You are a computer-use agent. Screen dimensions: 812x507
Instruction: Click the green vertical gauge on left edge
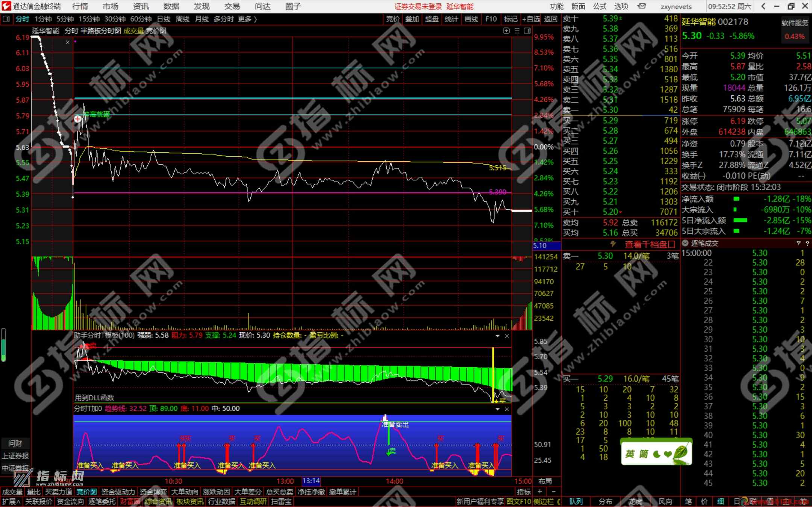[x=3, y=345]
